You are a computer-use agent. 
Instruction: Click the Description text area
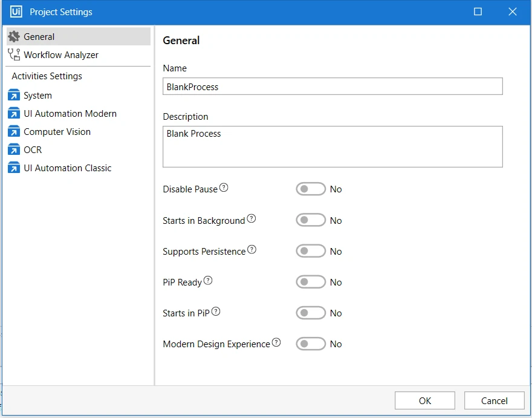(332, 146)
